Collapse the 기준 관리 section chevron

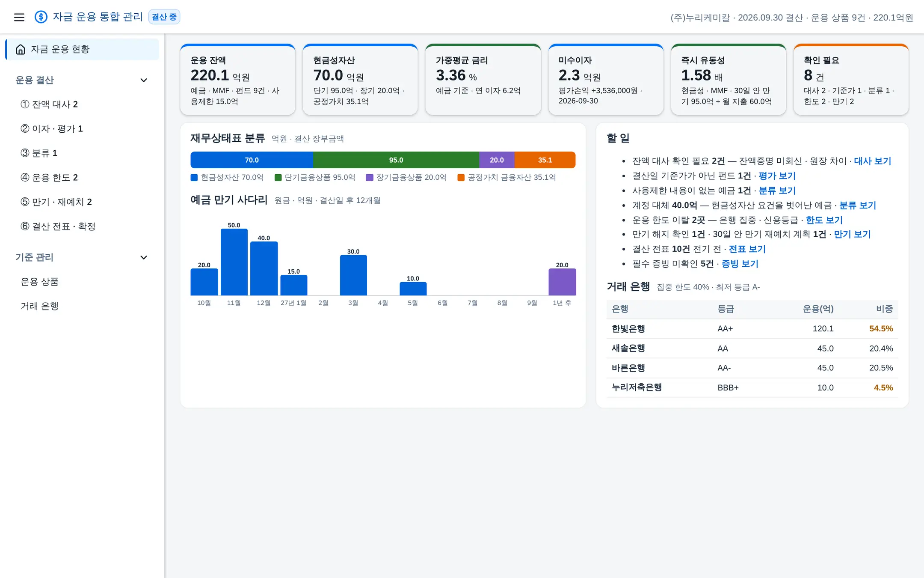coord(144,258)
